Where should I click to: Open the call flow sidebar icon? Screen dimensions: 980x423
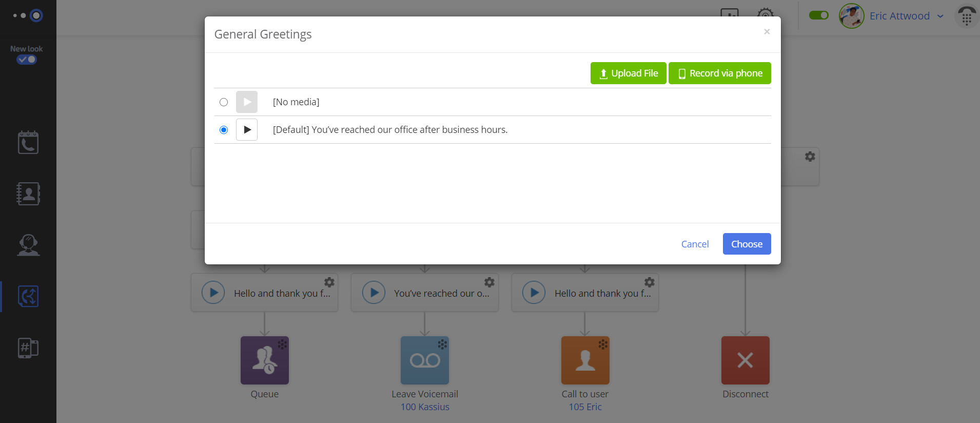(28, 296)
